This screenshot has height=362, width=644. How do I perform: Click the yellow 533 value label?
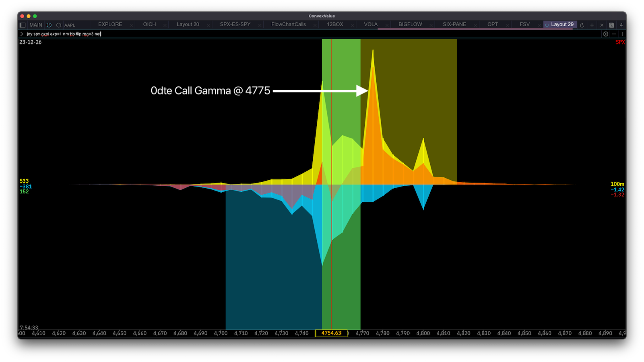click(x=24, y=181)
